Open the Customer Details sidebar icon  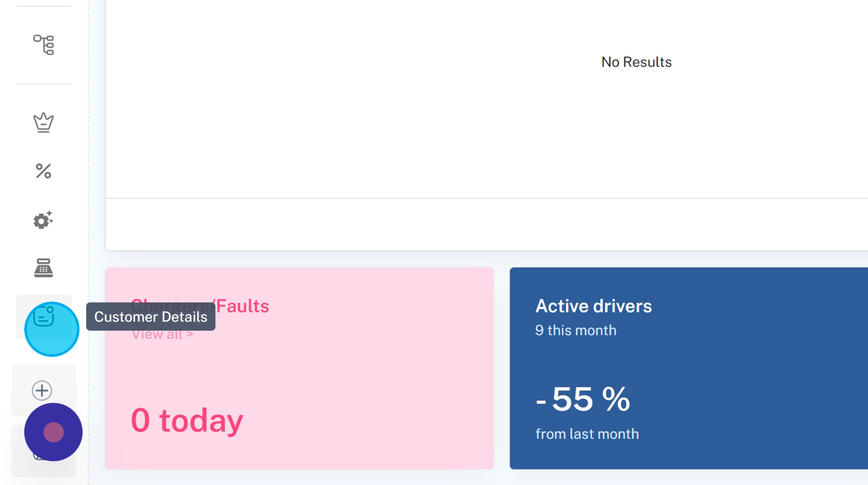coord(44,317)
